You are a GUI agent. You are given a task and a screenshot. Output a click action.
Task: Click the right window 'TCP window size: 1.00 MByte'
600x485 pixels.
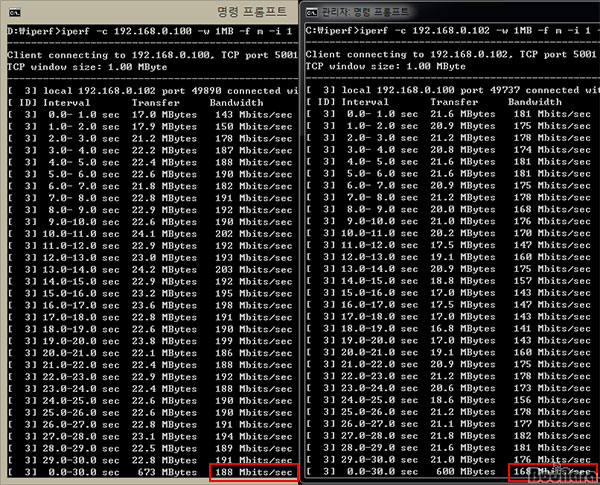click(386, 66)
